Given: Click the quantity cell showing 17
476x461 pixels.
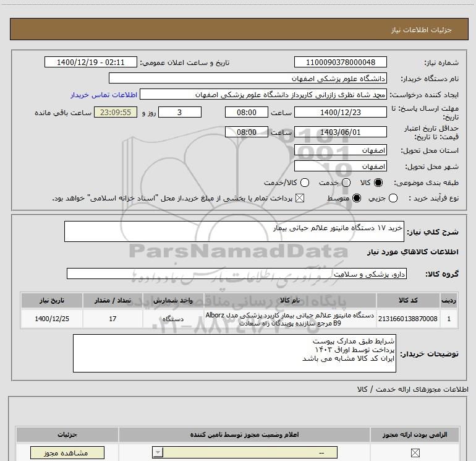Looking at the screenshot, I should click(113, 319).
